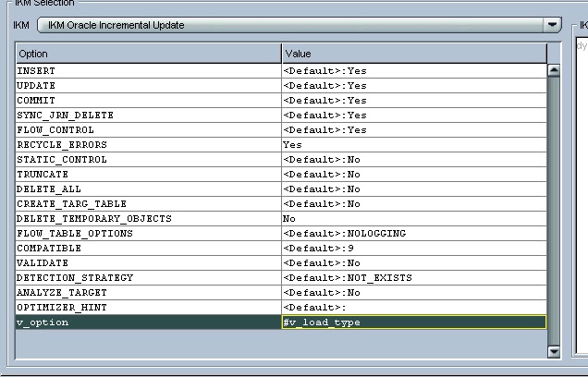Select the FLOW_TABLE_OPTIONS option
588x377 pixels.
149,234
